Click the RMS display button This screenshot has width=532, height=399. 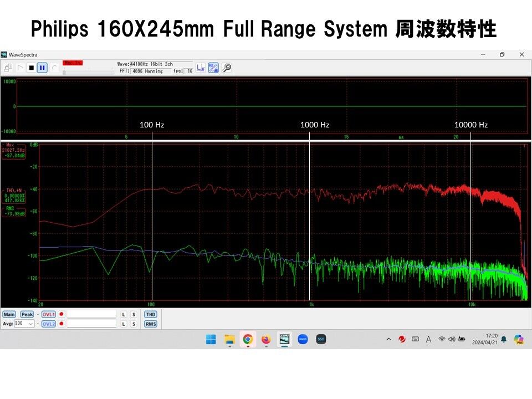[150, 324]
